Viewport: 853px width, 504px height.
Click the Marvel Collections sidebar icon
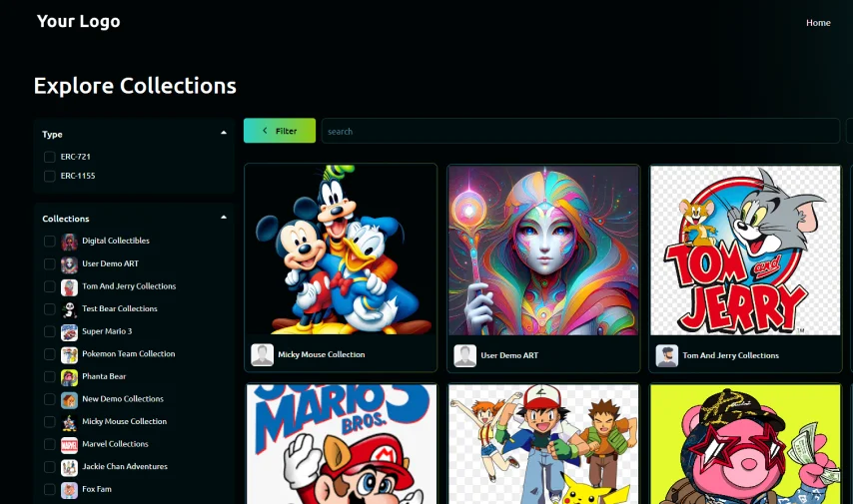point(69,445)
